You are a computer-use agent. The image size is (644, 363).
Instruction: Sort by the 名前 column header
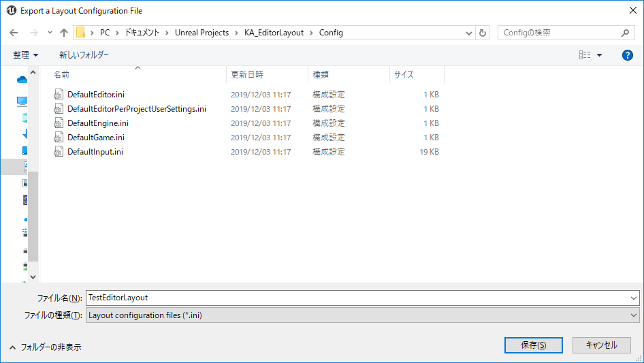point(61,74)
